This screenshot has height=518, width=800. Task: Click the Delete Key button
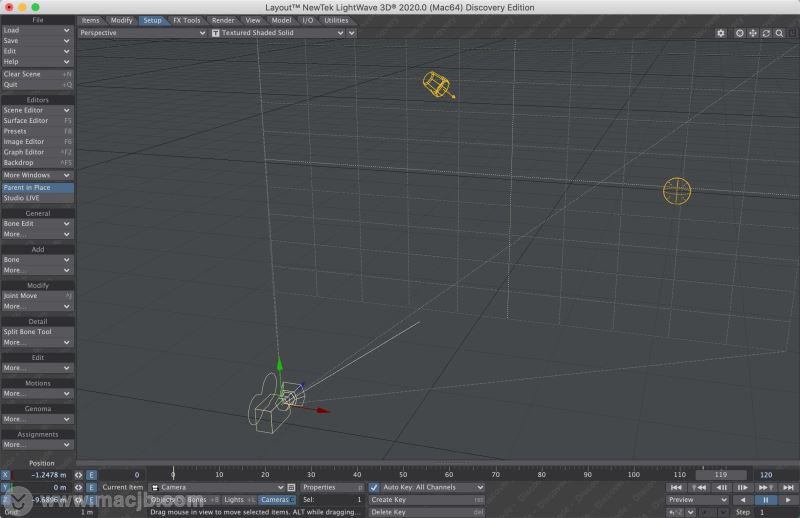(x=427, y=512)
